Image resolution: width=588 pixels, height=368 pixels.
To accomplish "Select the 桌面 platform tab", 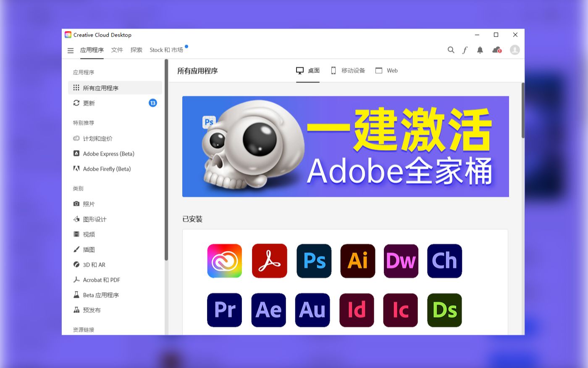I will click(308, 71).
